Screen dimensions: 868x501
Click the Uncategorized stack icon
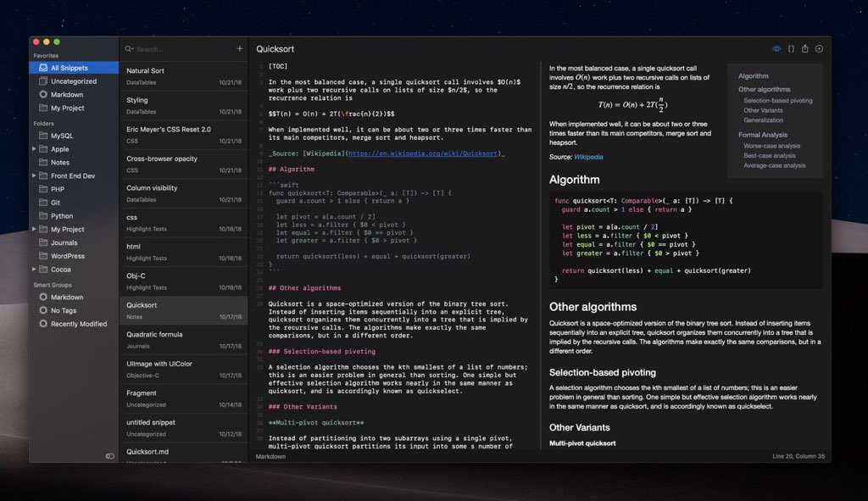(x=43, y=81)
